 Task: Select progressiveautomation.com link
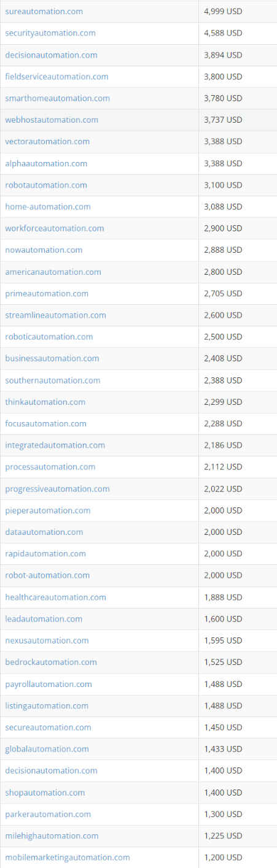click(57, 489)
